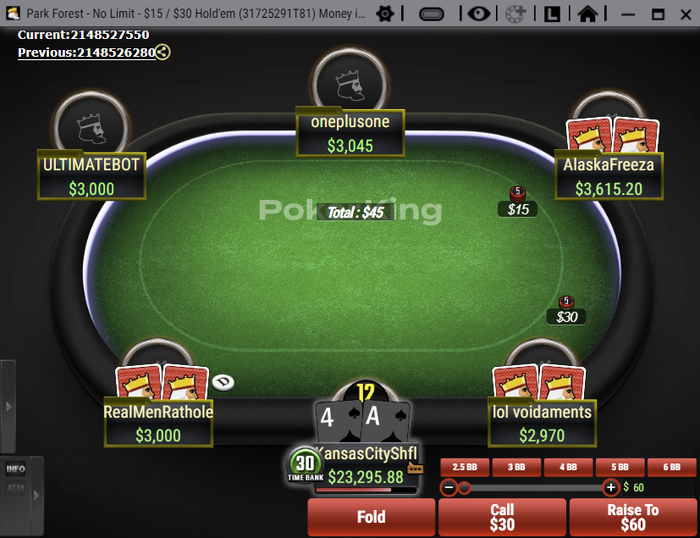700x538 pixels.
Task: Share previous hand using share icon
Action: (x=162, y=52)
